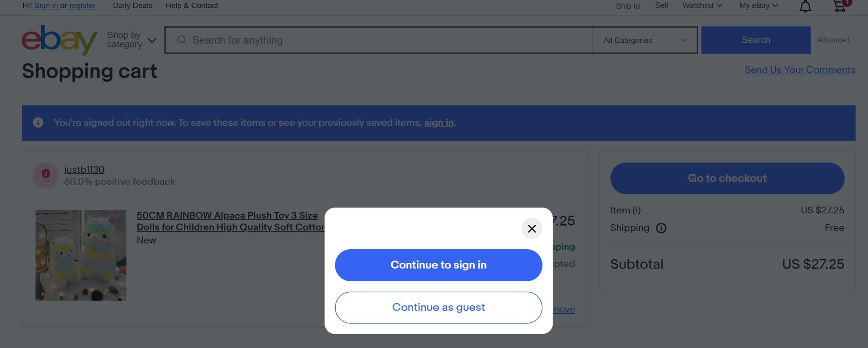Click Continue to sign in button
The height and width of the screenshot is (348, 868).
(x=438, y=265)
